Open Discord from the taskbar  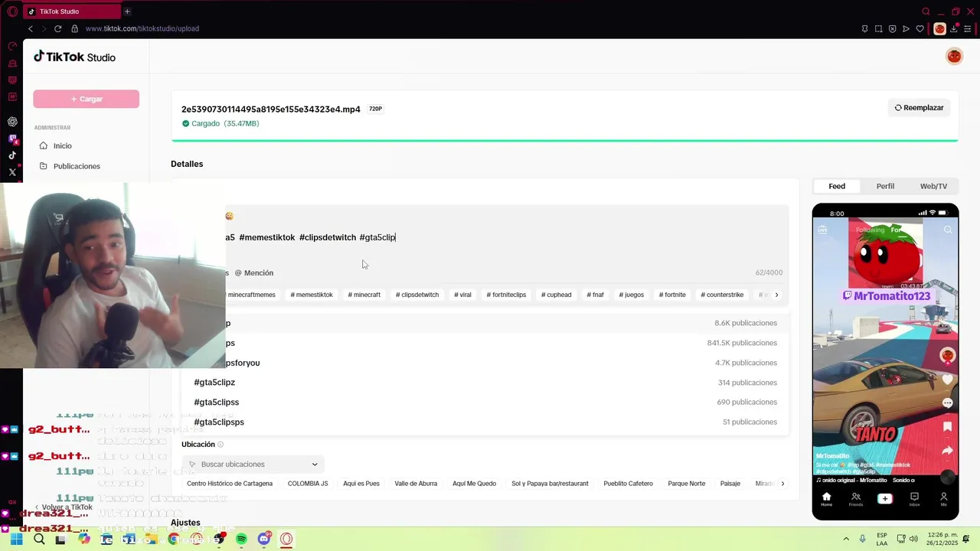click(x=264, y=539)
